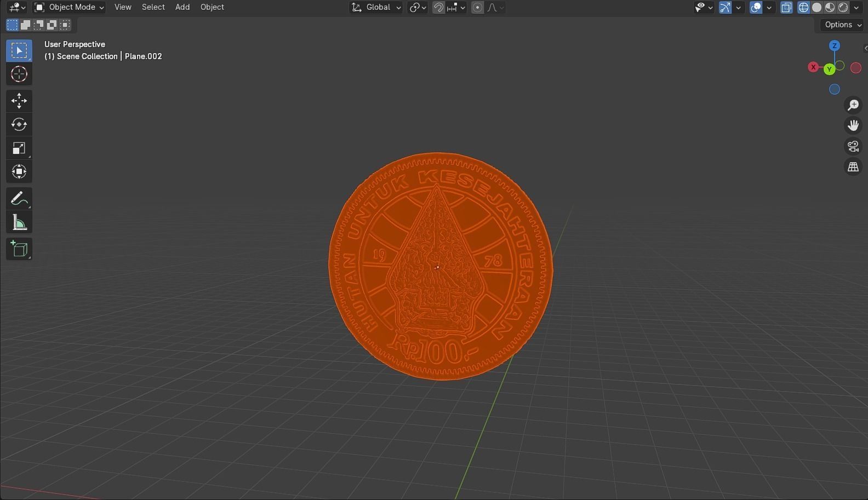
Task: Select the Measure tool
Action: (19, 222)
